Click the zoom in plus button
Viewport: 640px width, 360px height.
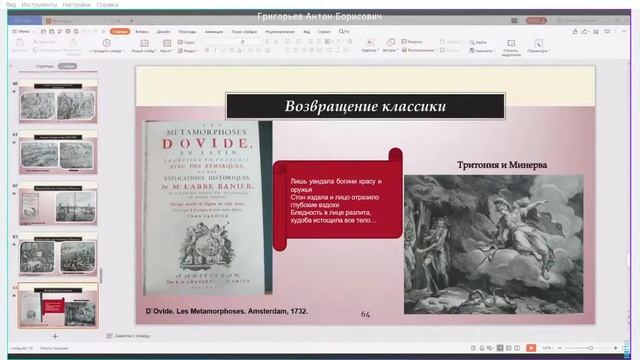(616, 348)
